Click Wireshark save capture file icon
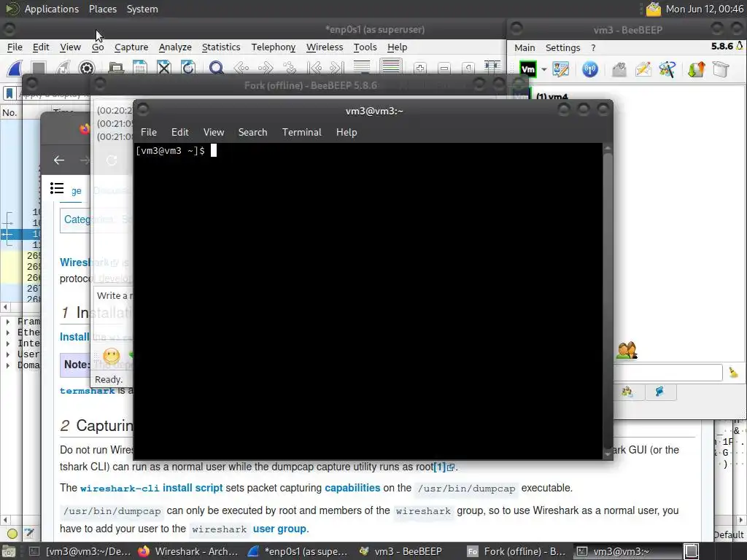 pyautogui.click(x=139, y=68)
